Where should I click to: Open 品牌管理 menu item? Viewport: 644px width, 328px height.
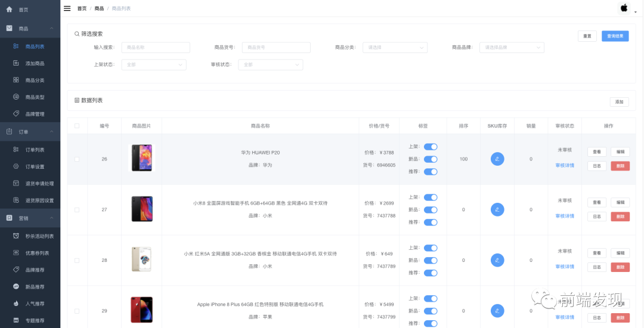tap(30, 114)
